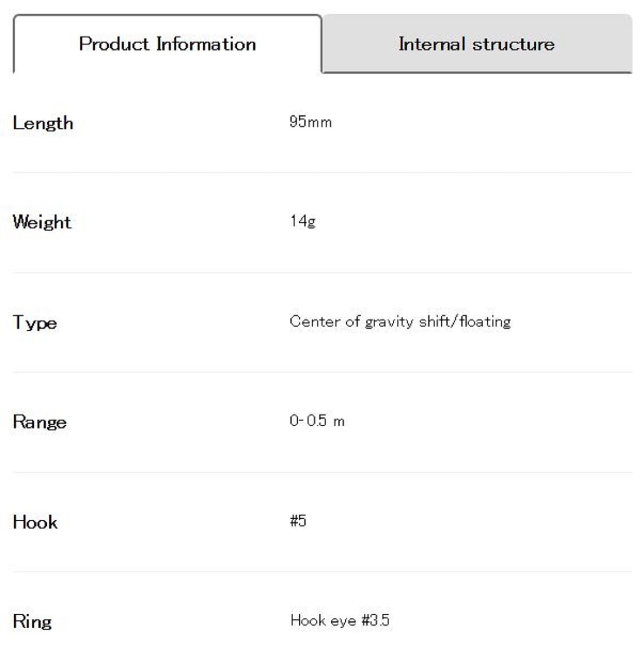Click the divider line below the Length row

point(322,172)
